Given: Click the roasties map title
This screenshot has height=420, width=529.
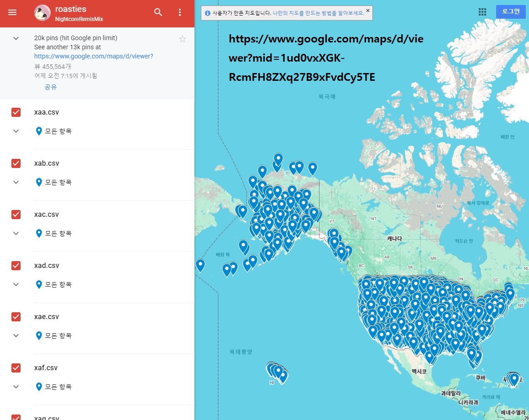Looking at the screenshot, I should pos(71,9).
